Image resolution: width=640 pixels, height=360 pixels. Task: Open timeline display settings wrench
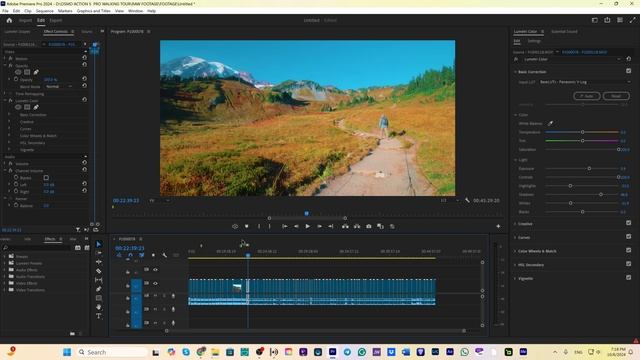(x=164, y=255)
